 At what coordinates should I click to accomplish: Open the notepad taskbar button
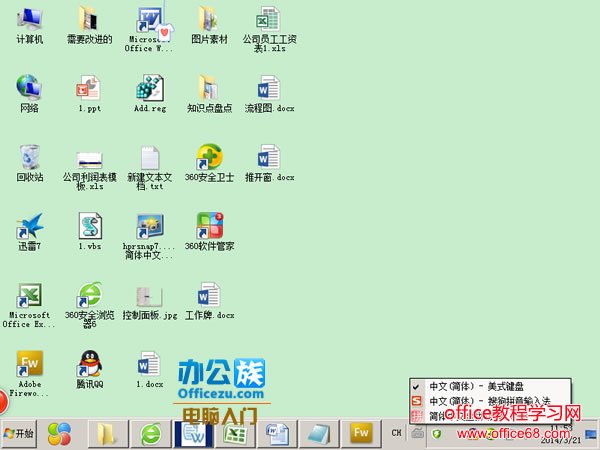point(320,434)
